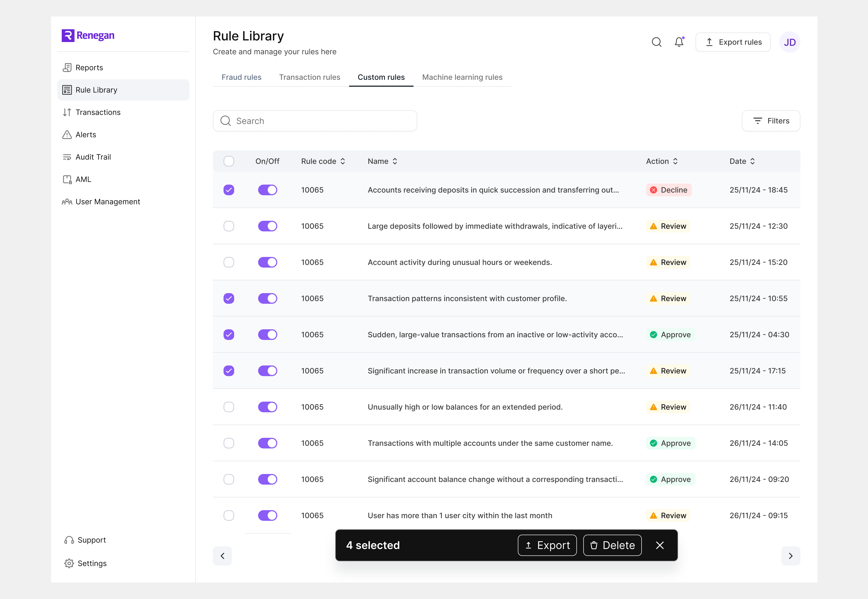Disable the Significant increase volume rule switch

coord(267,371)
